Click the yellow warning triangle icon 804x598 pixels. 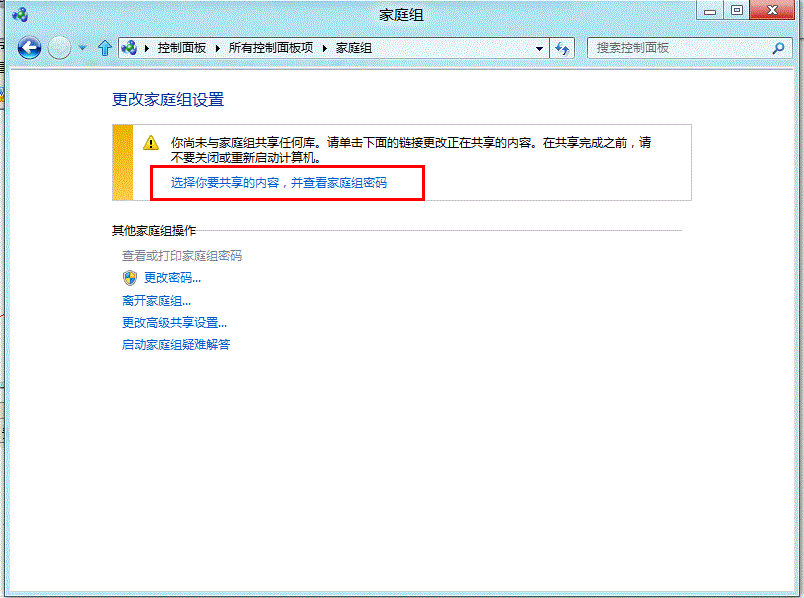click(x=149, y=142)
